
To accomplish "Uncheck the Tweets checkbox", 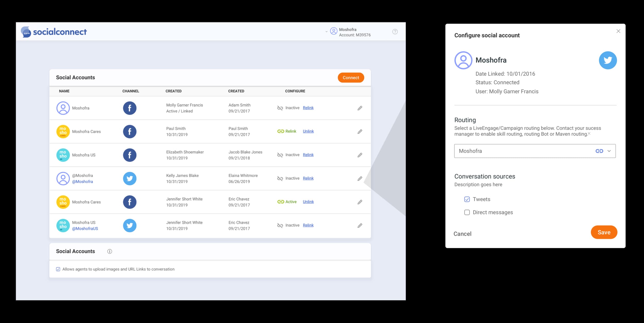I will [467, 199].
